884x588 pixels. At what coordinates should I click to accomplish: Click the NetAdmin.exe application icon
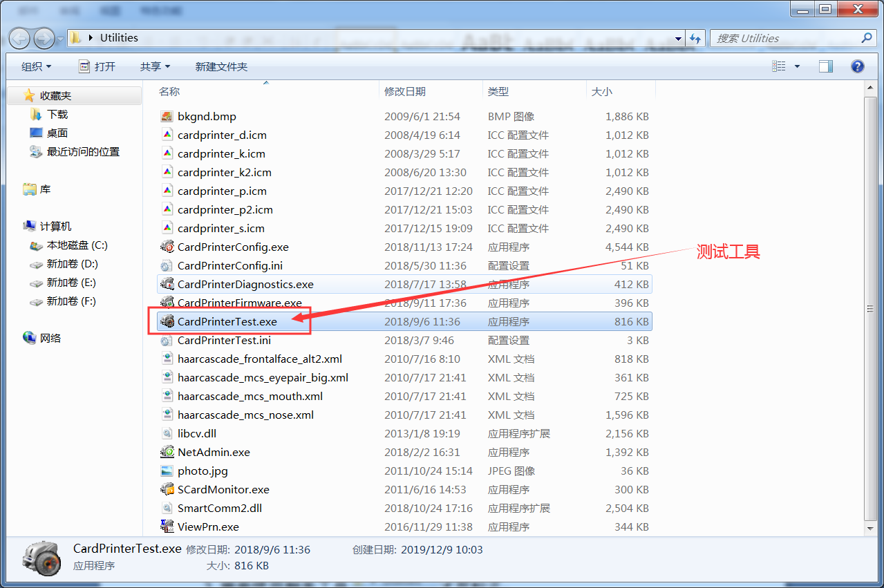167,452
